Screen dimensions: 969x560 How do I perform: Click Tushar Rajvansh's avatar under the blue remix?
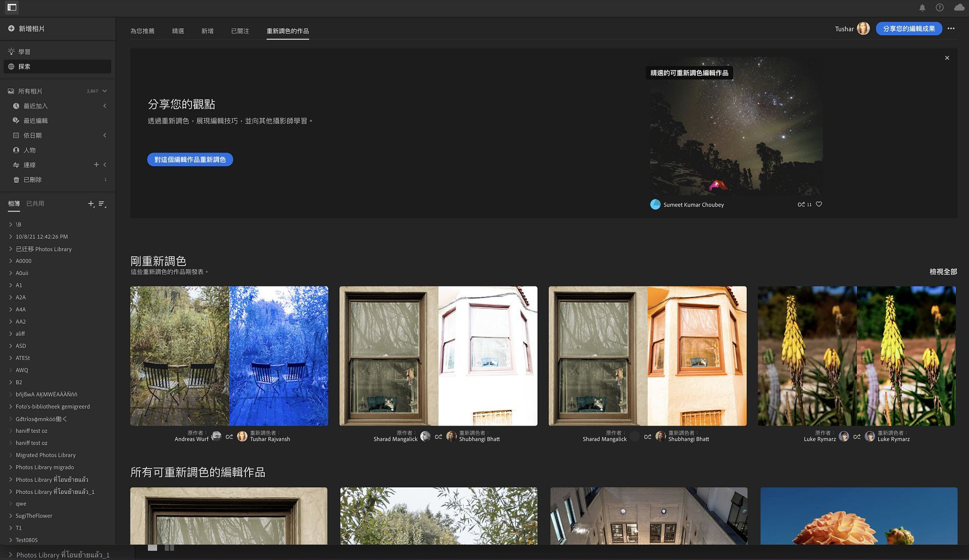(x=243, y=436)
